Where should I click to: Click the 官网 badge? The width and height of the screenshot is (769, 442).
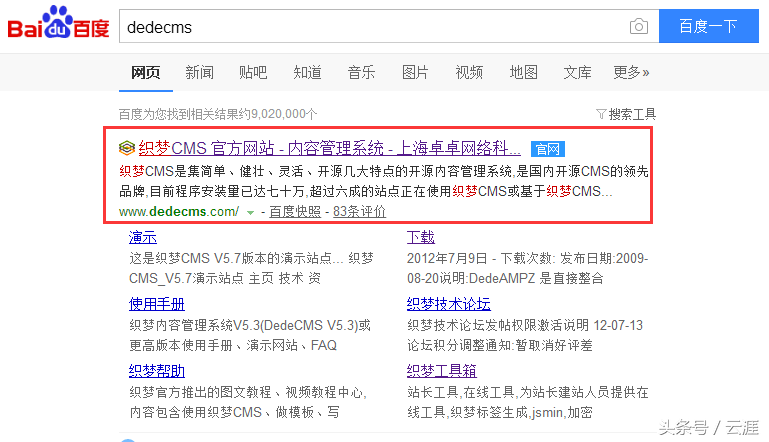(548, 149)
